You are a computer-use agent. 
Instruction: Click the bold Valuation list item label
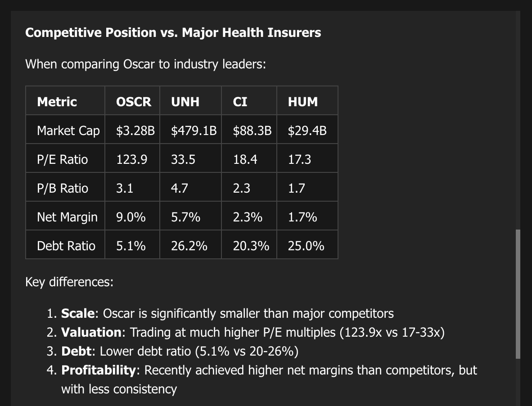[x=91, y=332]
